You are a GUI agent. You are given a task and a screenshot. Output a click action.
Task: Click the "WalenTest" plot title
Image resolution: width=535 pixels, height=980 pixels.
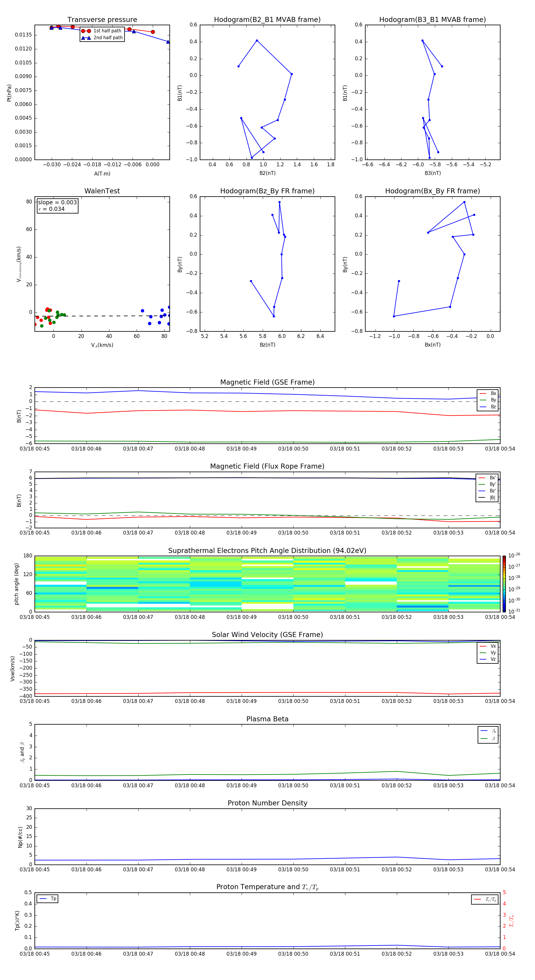102,191
